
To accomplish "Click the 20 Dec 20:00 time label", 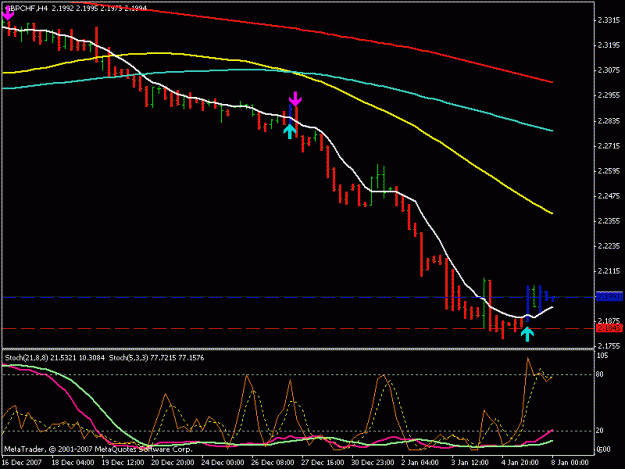I will click(x=173, y=463).
